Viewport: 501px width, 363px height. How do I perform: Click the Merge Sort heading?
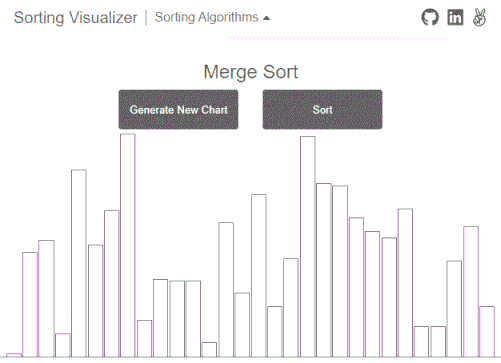[x=251, y=72]
